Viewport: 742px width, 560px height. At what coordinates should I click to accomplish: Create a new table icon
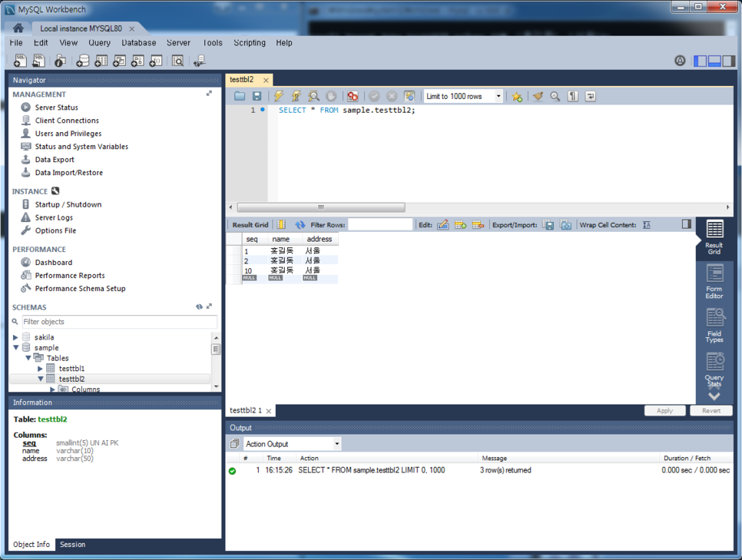click(101, 61)
